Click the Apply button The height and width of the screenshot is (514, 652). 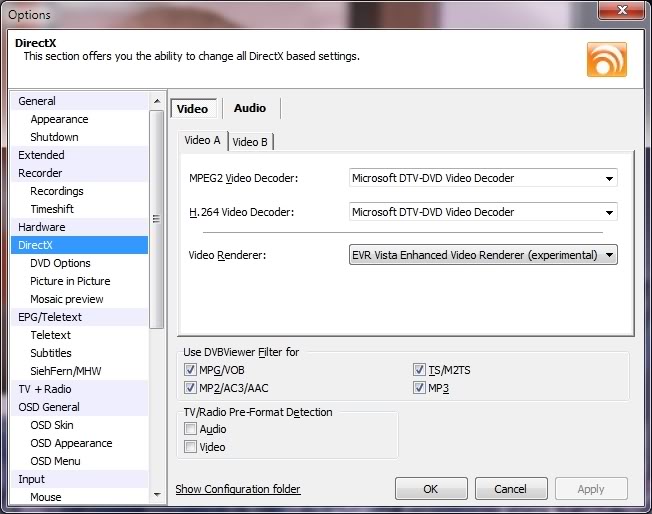tap(591, 489)
